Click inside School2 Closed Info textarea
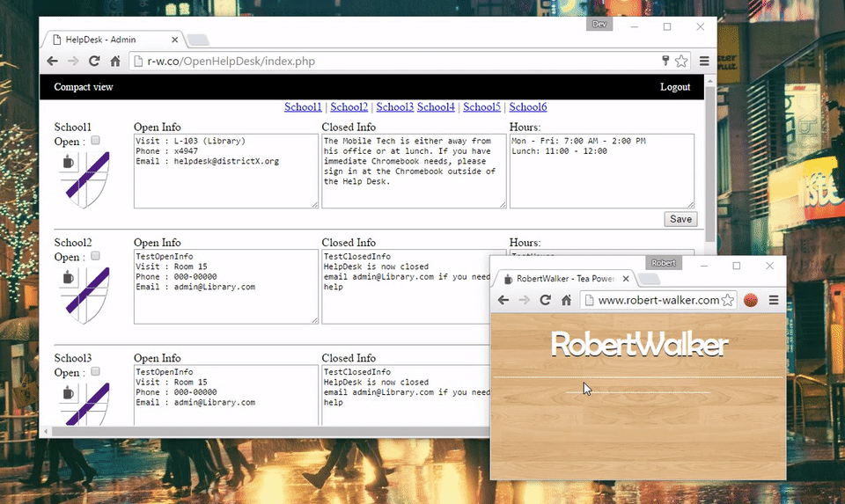 [406, 287]
